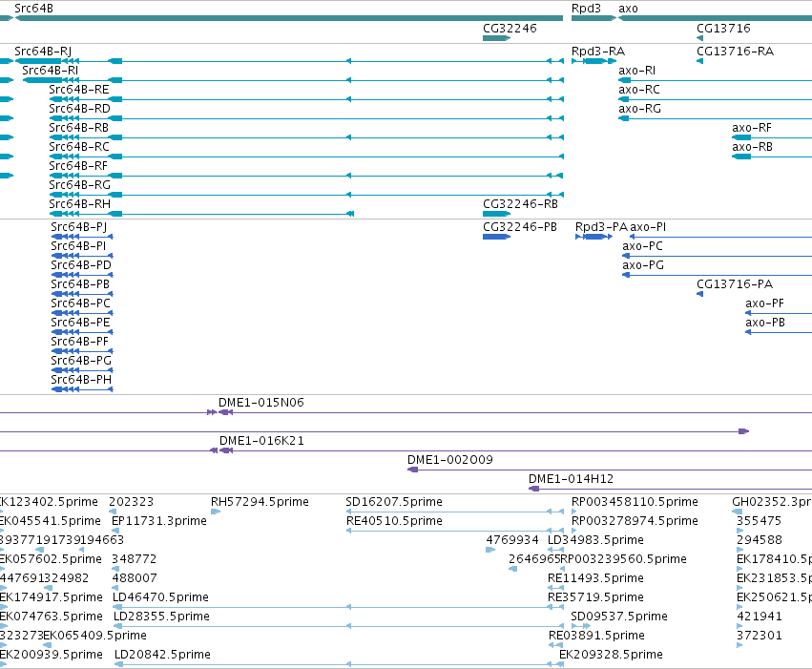Select the CG32246-RB transcript label
Image resolution: width=812 pixels, height=669 pixels.
point(520,204)
